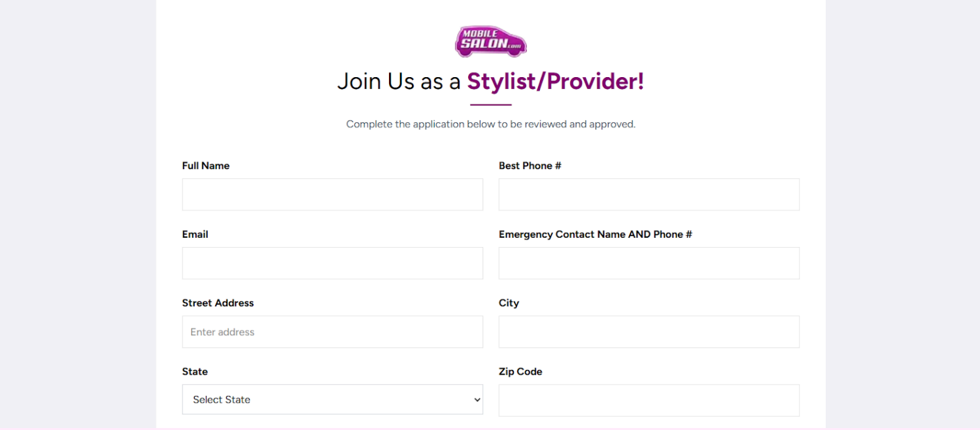The image size is (980, 430).
Task: Click the Street Address 'Enter address' field
Action: pos(332,332)
